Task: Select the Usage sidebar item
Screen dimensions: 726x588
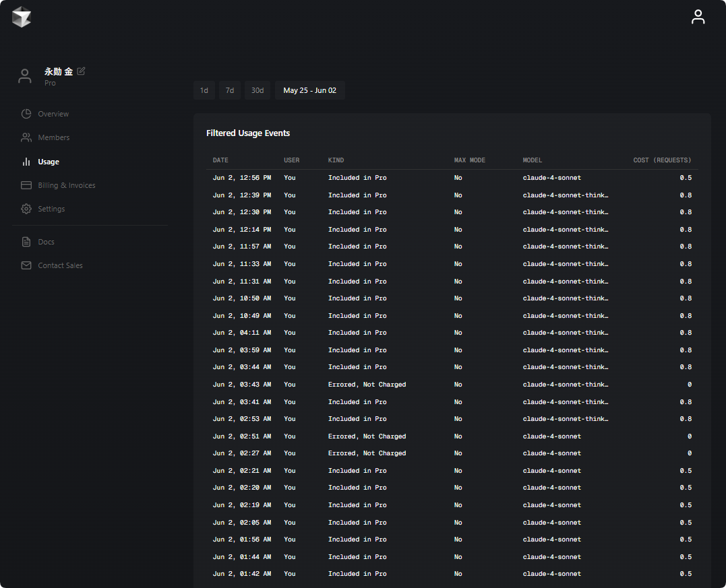Action: pos(49,162)
